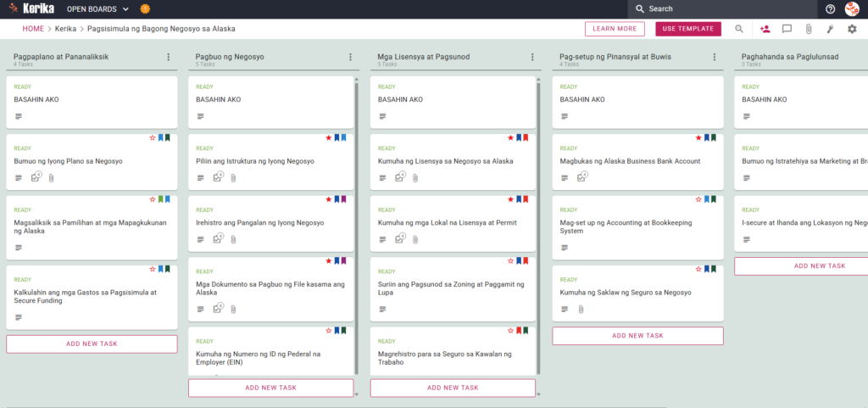Open BASAHIN AKO card in Pag-setup ng Pinansyal column
868x408 pixels.
pyautogui.click(x=637, y=102)
